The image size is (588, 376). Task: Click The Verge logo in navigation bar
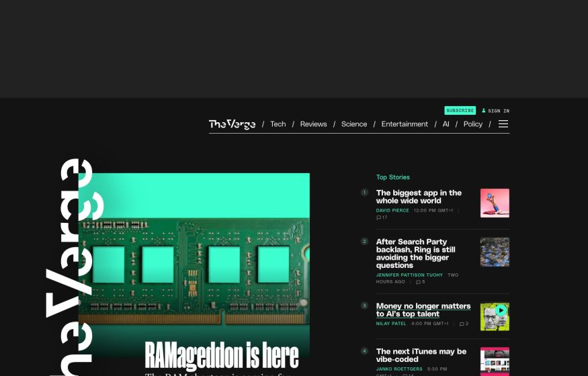point(232,124)
